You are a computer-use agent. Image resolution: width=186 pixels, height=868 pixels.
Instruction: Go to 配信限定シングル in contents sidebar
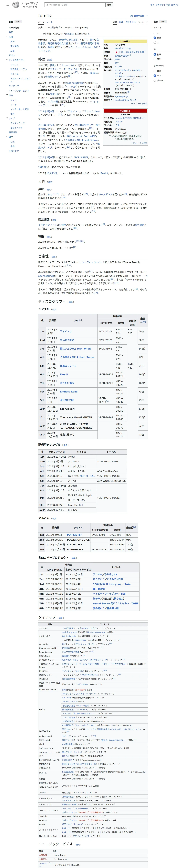click(19, 69)
